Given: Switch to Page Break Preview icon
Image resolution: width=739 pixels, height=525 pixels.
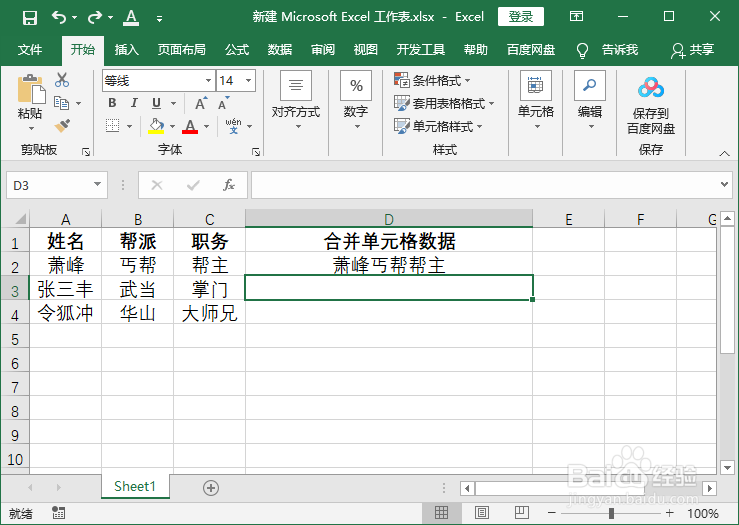Looking at the screenshot, I should coord(522,512).
